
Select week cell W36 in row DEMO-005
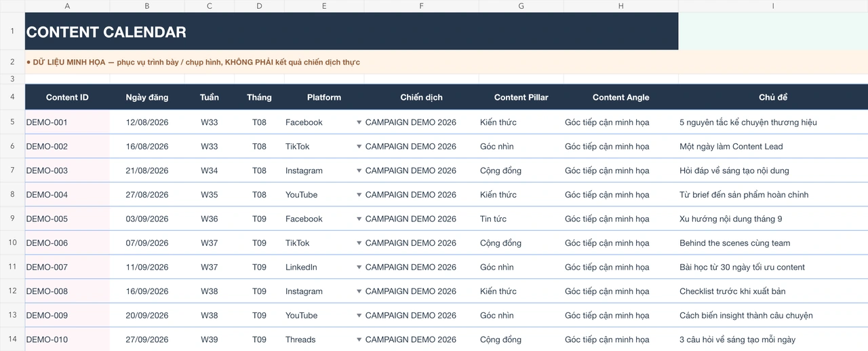(x=210, y=219)
